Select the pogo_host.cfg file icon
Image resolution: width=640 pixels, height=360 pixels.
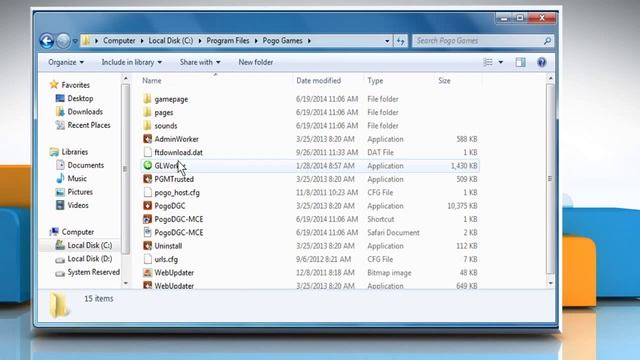[x=147, y=192]
